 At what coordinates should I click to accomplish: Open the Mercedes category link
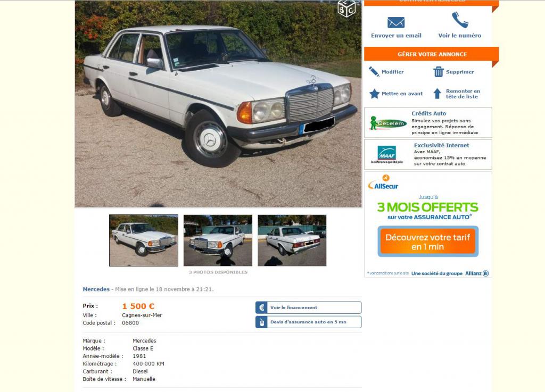[x=96, y=289]
